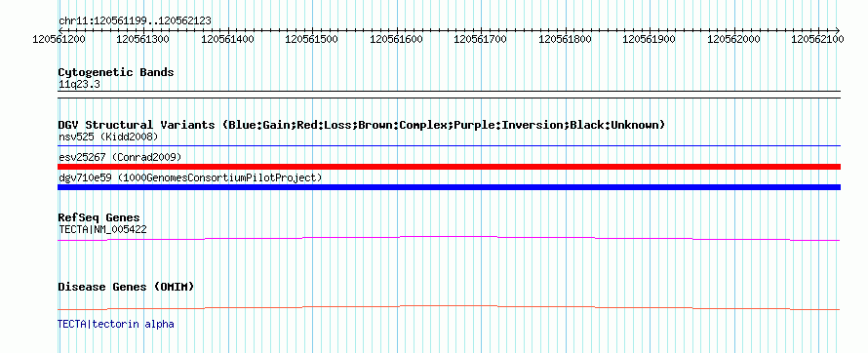Viewport: 868px width, 353px height.
Task: Select ruler tick label 120562100
Action: pyautogui.click(x=817, y=39)
